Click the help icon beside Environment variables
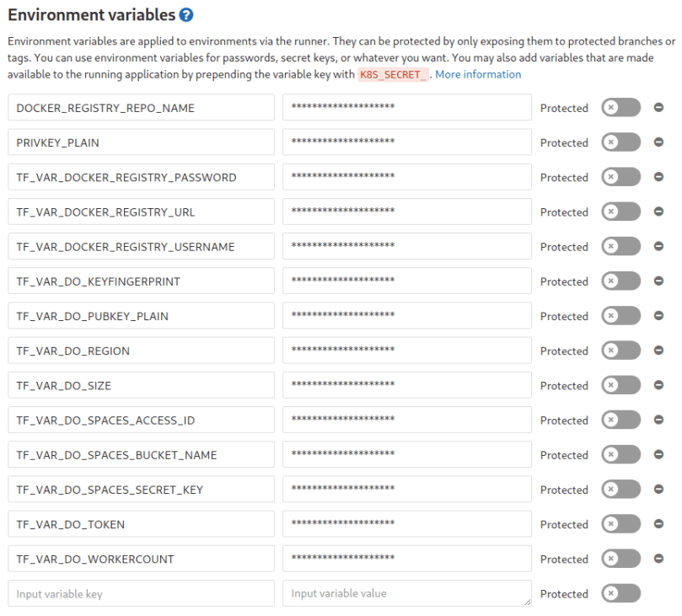 pyautogui.click(x=187, y=15)
